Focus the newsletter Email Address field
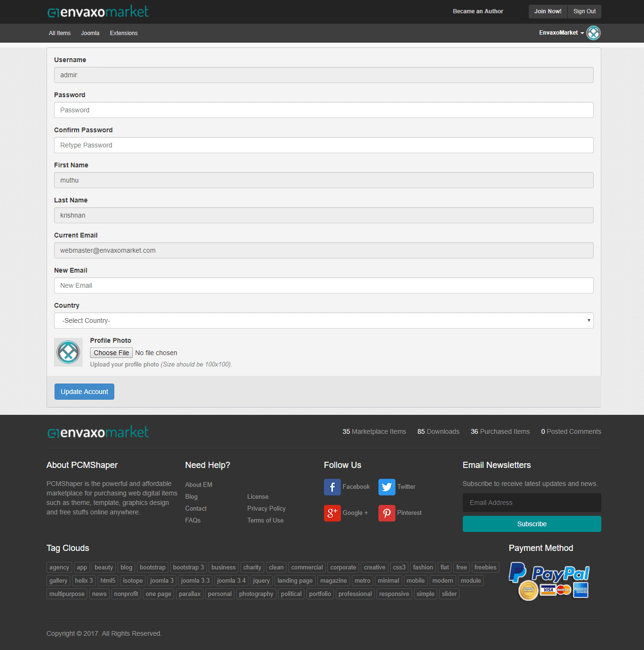Image resolution: width=644 pixels, height=650 pixels. 532,503
